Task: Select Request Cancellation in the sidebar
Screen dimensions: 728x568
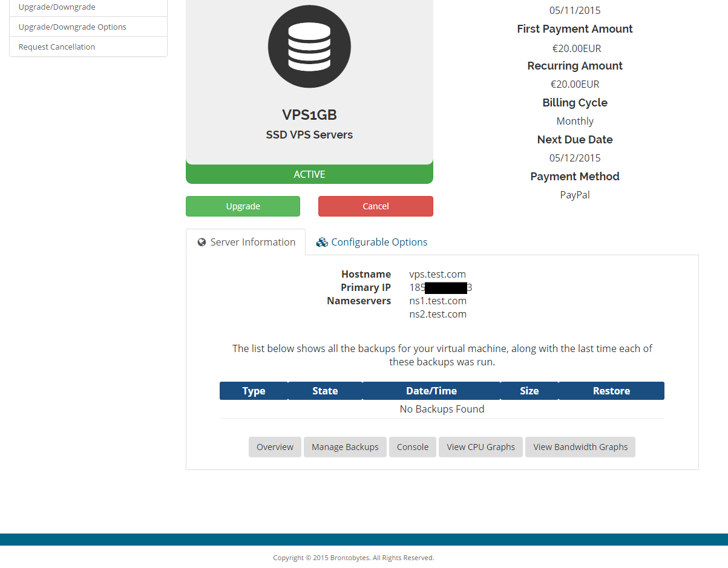Action: tap(57, 47)
